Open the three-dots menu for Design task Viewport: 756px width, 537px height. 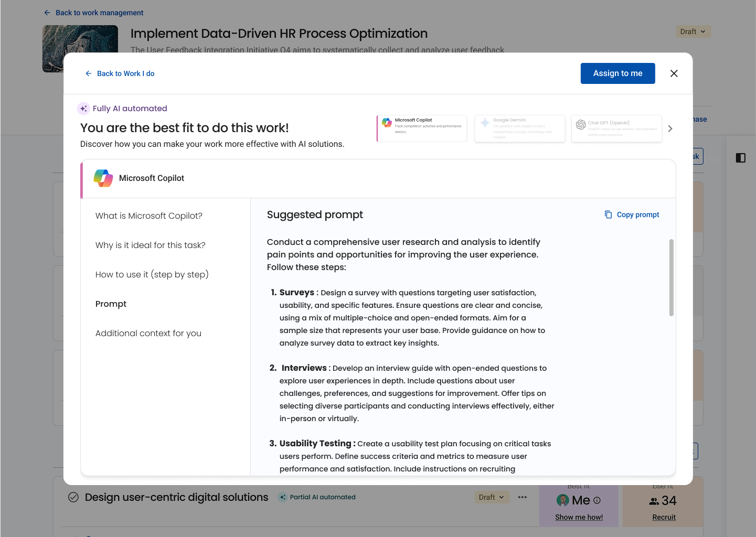click(522, 497)
